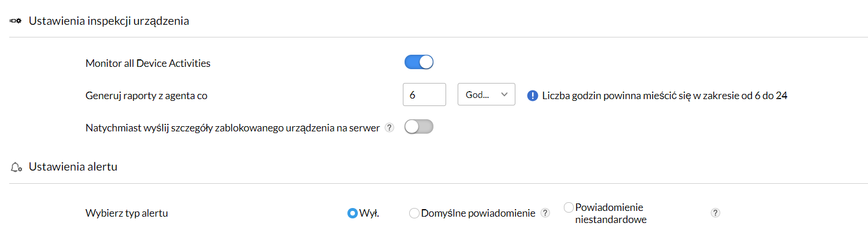This screenshot has width=868, height=242.
Task: Click the Liczba godzin range hint text
Action: click(665, 96)
